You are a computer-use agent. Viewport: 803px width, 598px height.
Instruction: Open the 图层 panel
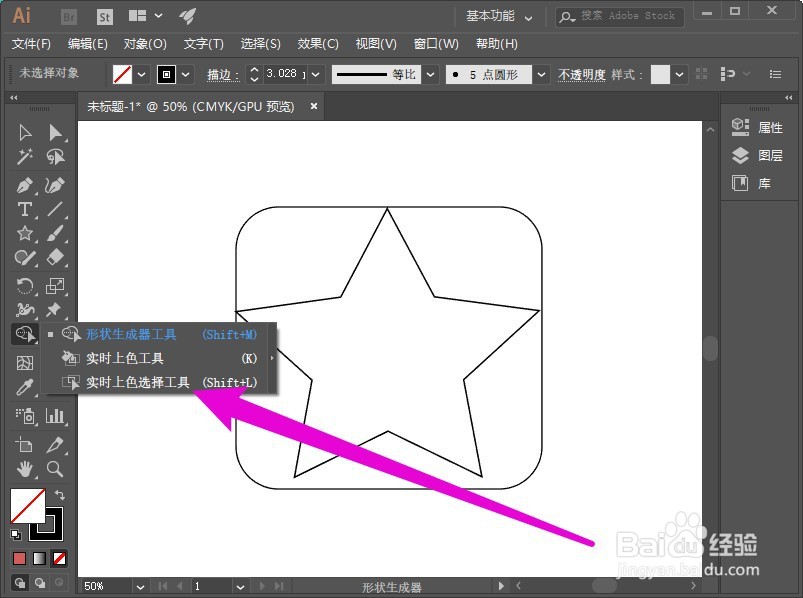tap(757, 155)
